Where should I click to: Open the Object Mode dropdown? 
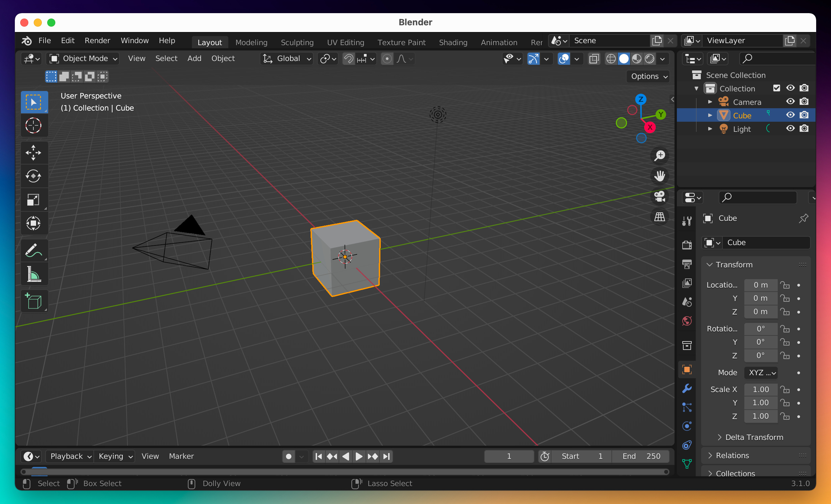(x=84, y=59)
